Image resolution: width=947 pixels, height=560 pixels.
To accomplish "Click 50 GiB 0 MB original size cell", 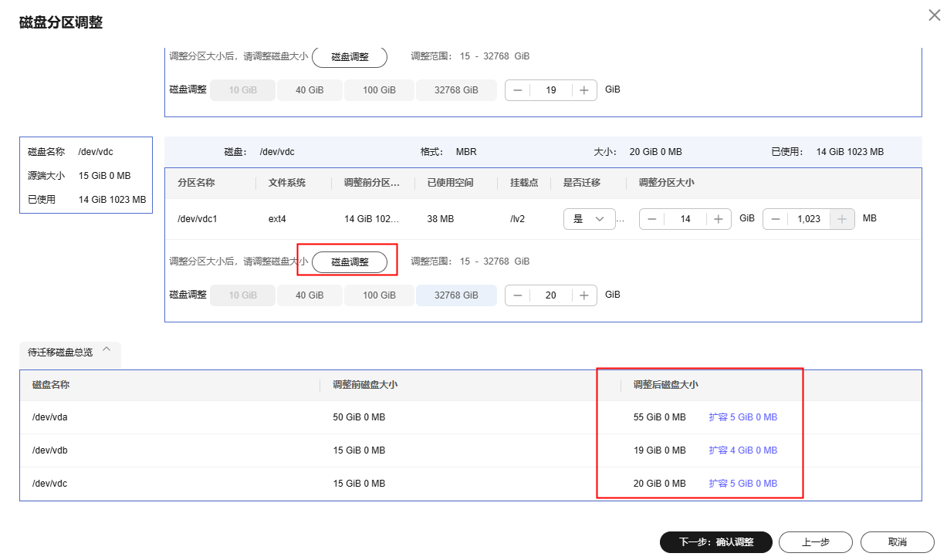I will point(359,417).
